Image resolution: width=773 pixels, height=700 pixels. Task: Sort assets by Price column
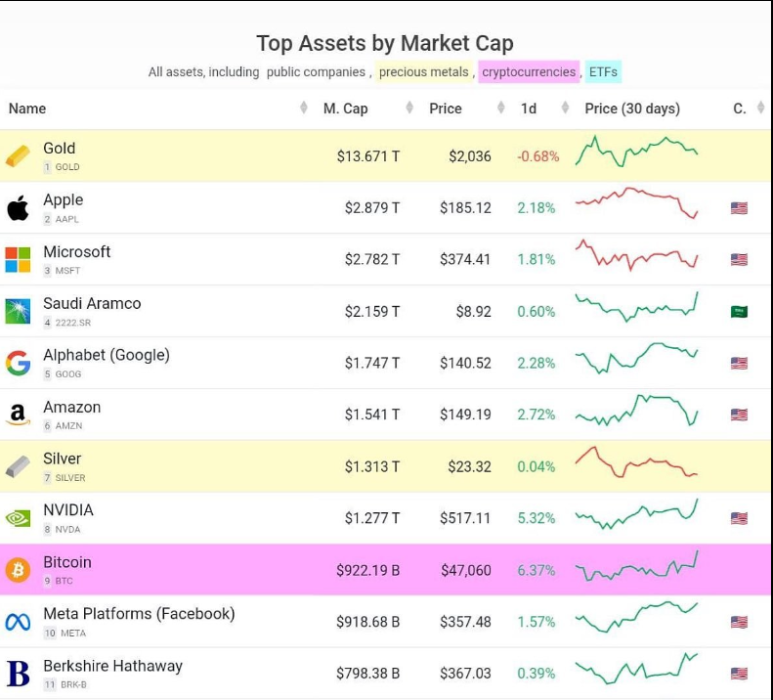pos(446,109)
